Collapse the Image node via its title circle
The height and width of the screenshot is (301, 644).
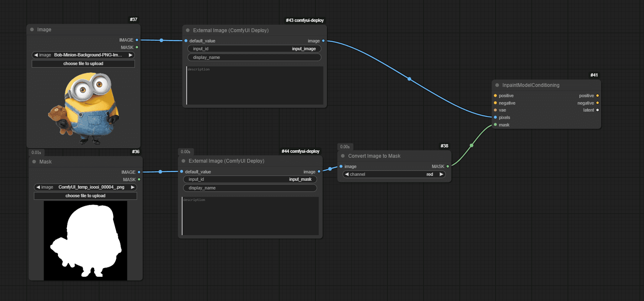pos(32,29)
